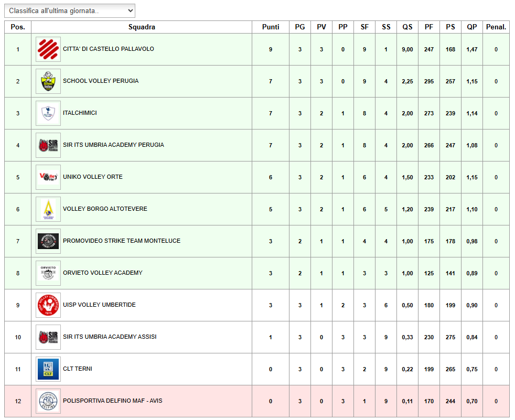Click the Uniko Volley Orte logo
515x420 pixels.
coord(48,177)
